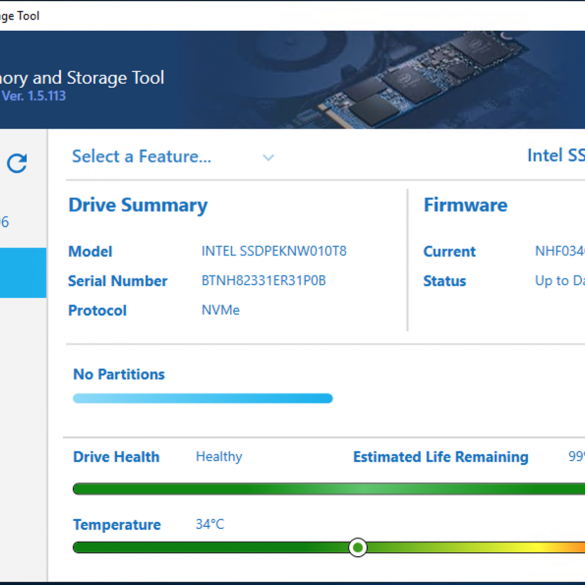Image resolution: width=585 pixels, height=585 pixels.
Task: Click serial number BTNH82331ER31P0B
Action: (264, 281)
